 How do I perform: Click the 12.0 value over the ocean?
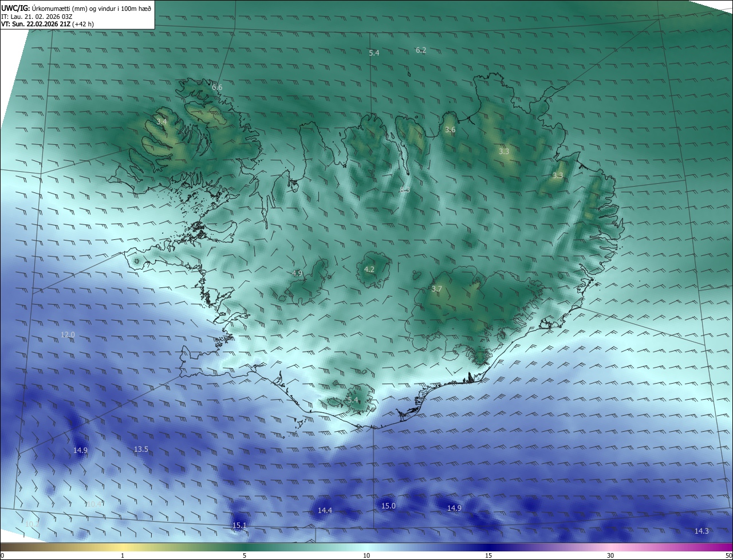68,334
